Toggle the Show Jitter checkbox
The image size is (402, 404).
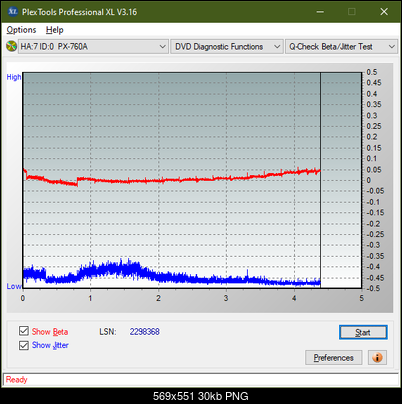[x=24, y=345]
